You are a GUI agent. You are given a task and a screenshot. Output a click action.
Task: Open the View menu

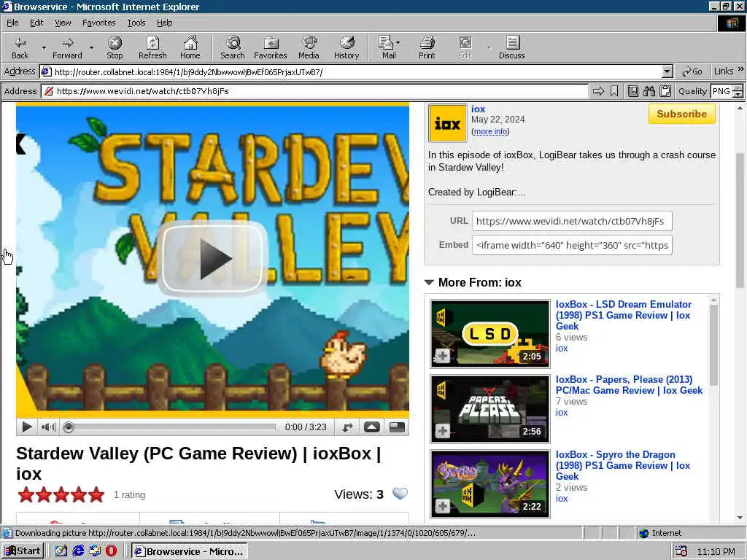[x=63, y=23]
